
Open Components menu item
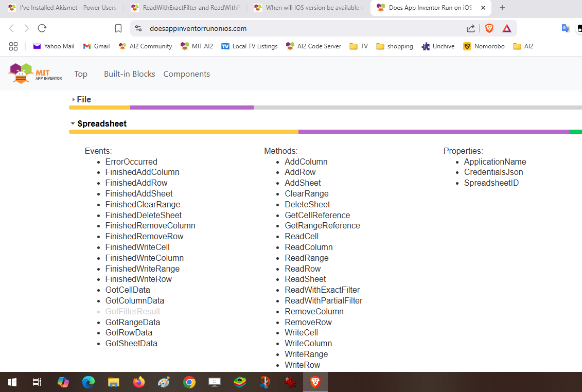tap(187, 74)
